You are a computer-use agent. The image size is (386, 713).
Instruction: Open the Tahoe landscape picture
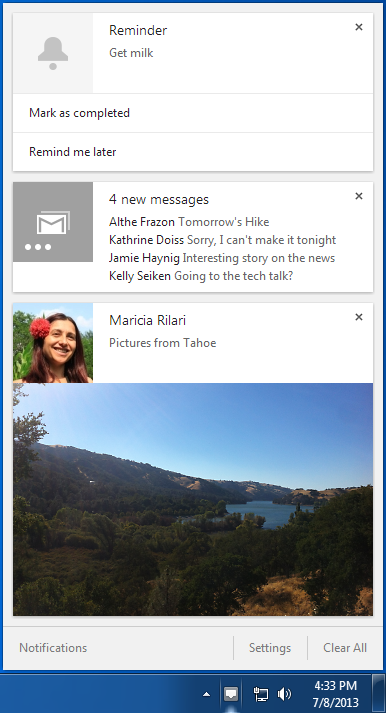click(193, 499)
